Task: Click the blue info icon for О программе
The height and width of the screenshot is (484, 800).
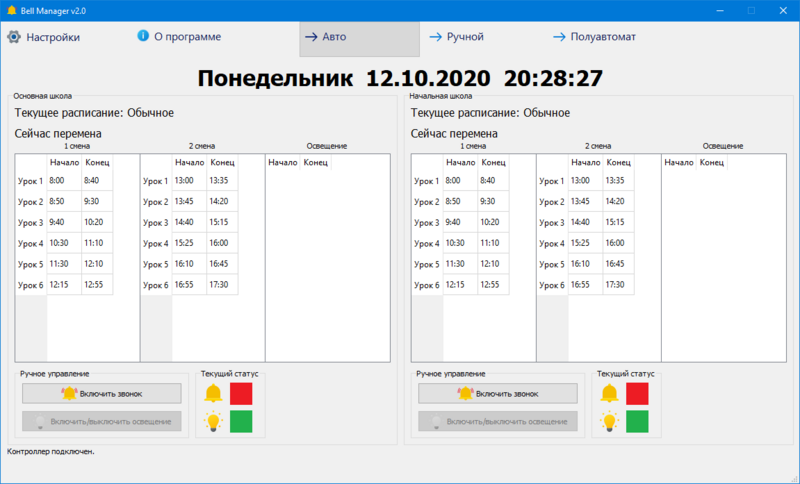Action: coord(143,36)
